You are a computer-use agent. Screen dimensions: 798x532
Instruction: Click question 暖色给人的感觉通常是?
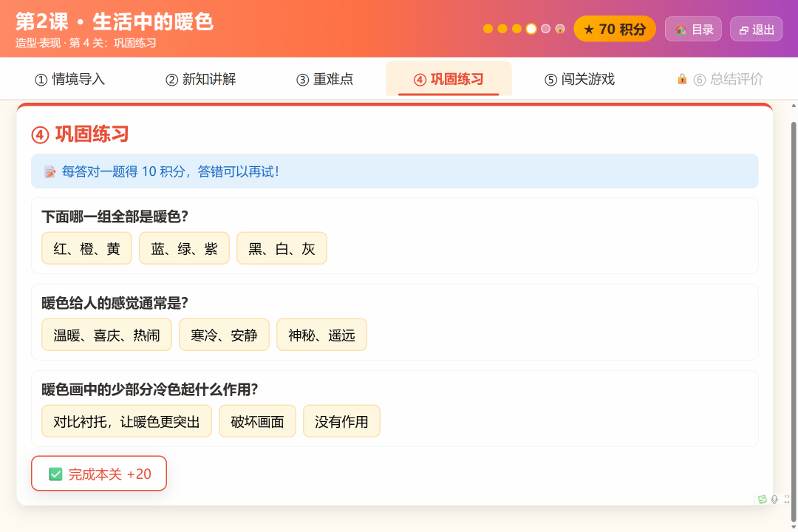point(115,303)
